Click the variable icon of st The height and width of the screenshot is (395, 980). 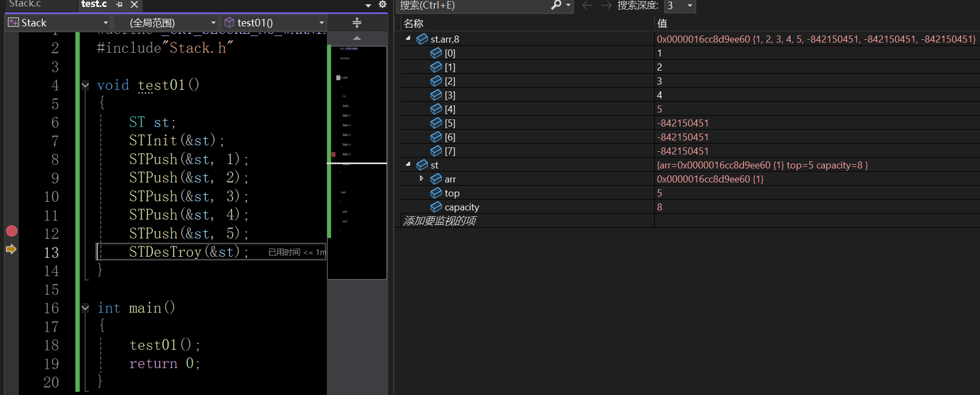[422, 165]
